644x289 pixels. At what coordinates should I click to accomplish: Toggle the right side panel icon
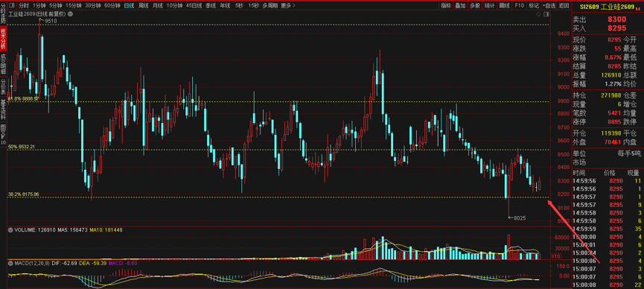point(546,14)
